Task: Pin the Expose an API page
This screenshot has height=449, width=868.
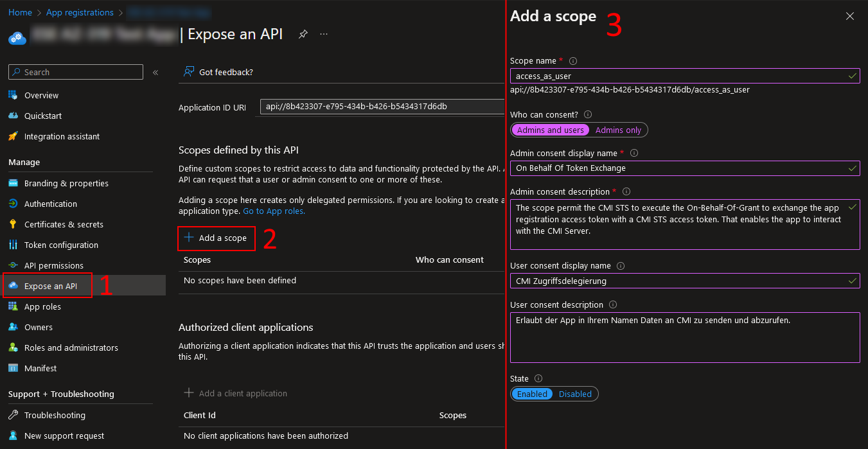Action: click(303, 34)
